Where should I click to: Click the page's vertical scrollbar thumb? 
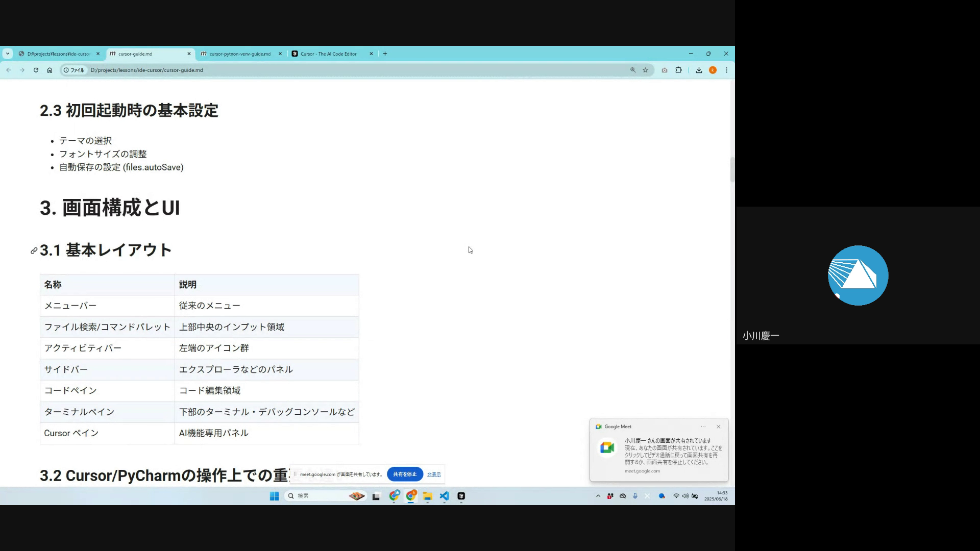[732, 169]
